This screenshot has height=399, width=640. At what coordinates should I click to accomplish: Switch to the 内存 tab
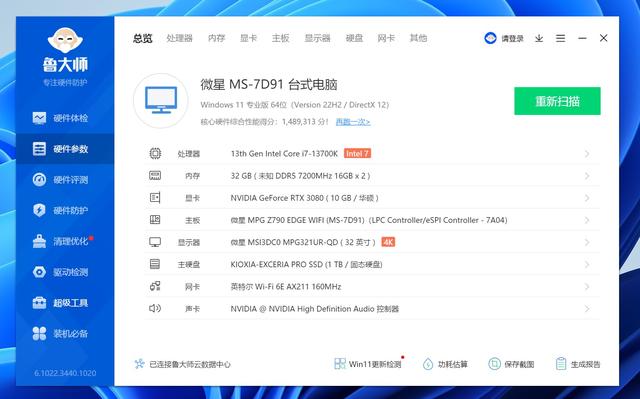tap(216, 38)
